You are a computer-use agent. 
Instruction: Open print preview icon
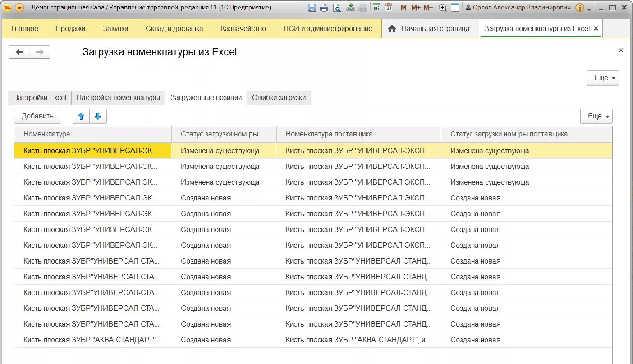coord(336,8)
